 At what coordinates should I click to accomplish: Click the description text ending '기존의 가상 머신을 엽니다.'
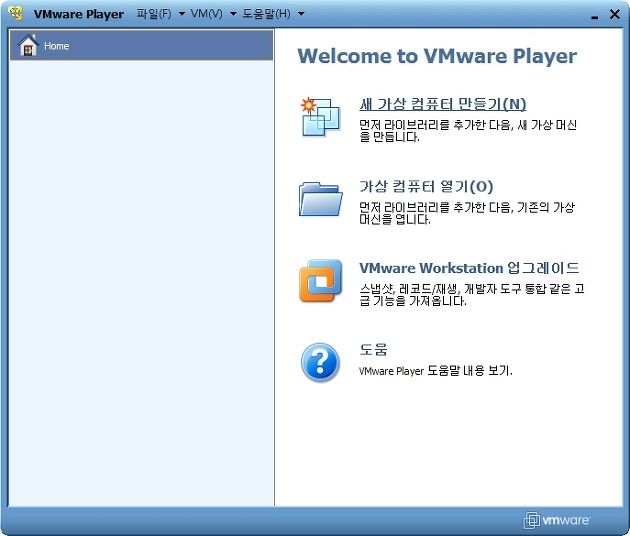pyautogui.click(x=467, y=213)
